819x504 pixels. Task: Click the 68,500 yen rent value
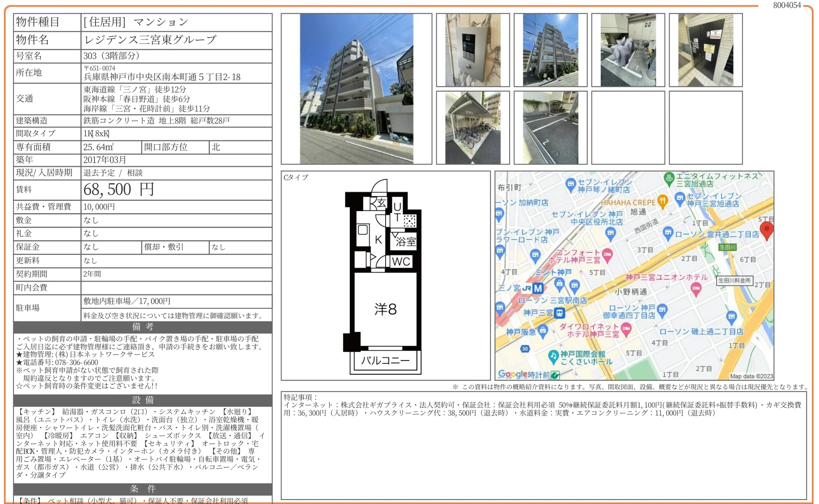pyautogui.click(x=118, y=190)
